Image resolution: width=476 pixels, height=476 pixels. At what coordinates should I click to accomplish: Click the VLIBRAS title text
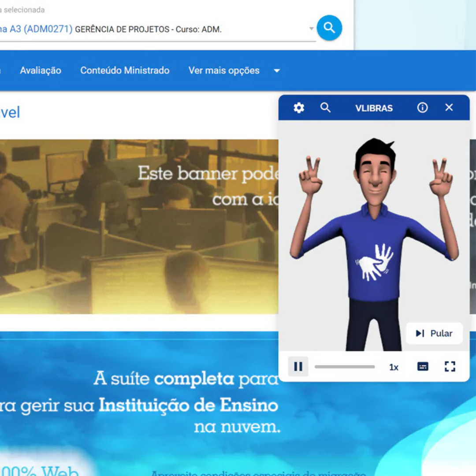374,108
